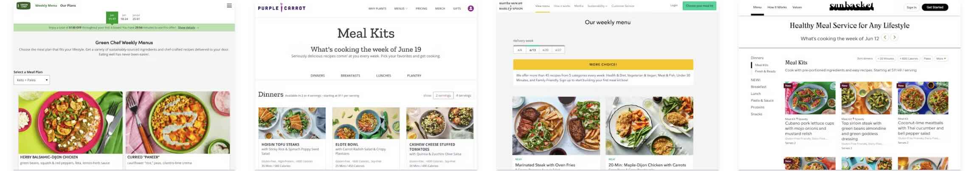
Task: Click the Martha Stewart Marley Spoon logo
Action: coord(511,6)
